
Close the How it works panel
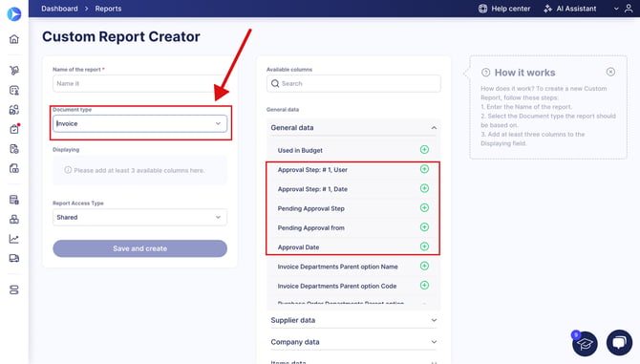point(610,72)
